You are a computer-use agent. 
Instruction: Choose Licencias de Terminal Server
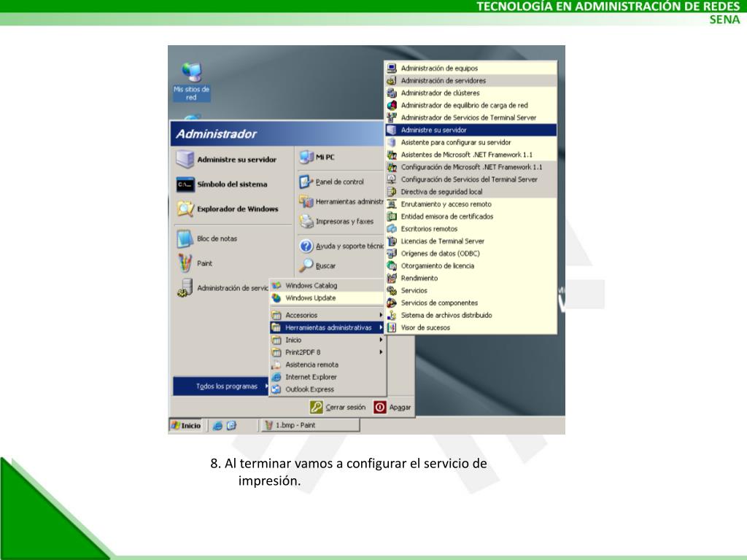pos(471,241)
